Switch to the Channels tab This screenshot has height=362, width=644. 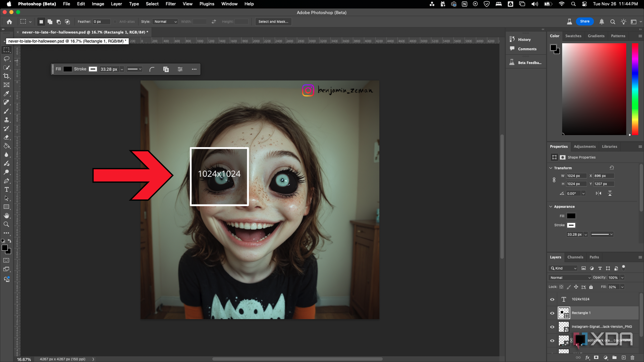575,257
